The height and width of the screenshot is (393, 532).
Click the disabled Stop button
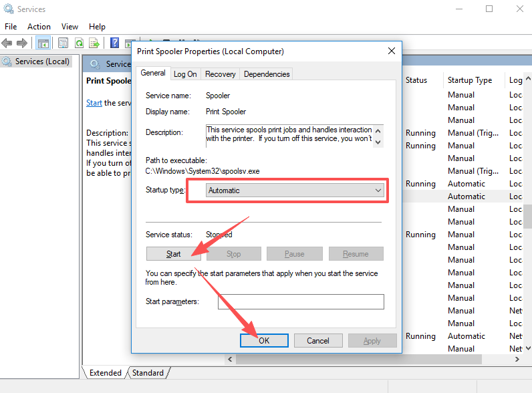click(234, 254)
